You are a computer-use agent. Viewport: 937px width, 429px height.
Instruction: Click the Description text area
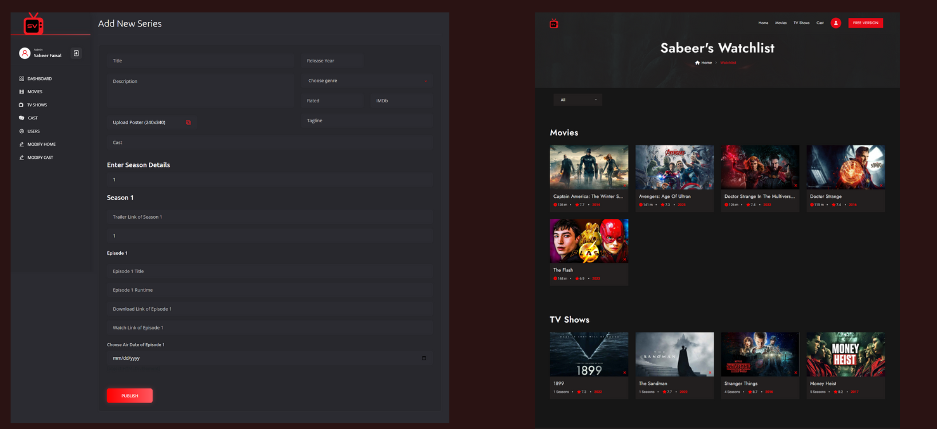click(x=200, y=90)
